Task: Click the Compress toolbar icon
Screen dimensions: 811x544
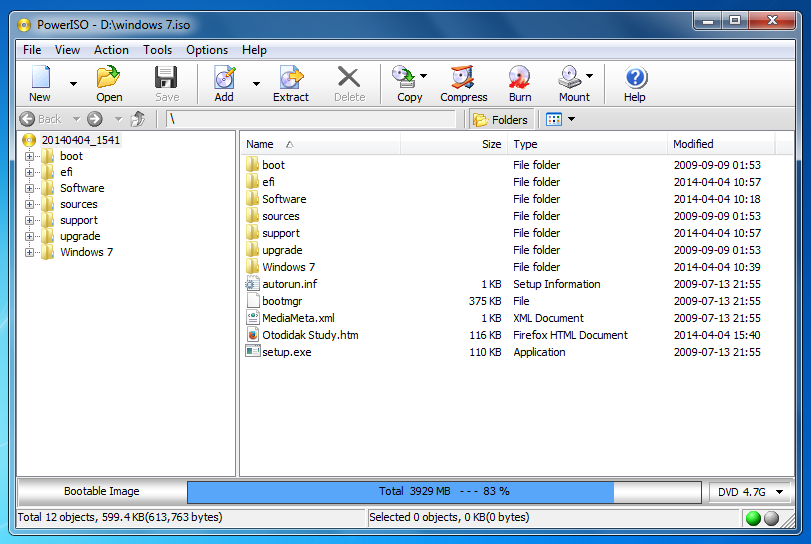Action: coord(463,77)
